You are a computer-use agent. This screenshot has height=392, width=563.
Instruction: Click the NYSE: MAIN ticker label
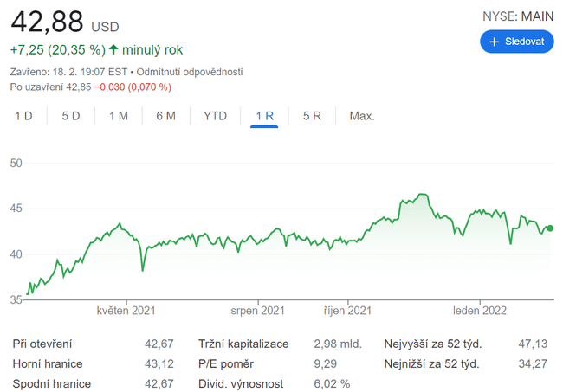(517, 16)
